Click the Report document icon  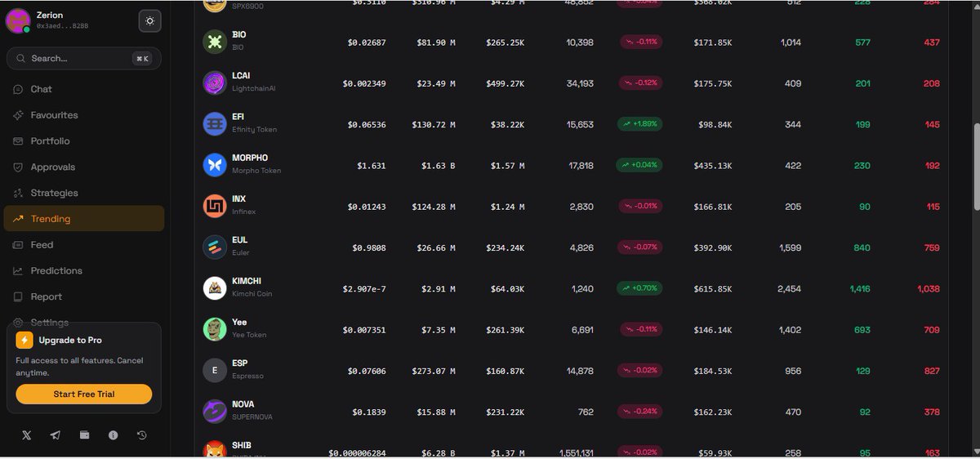(x=18, y=297)
